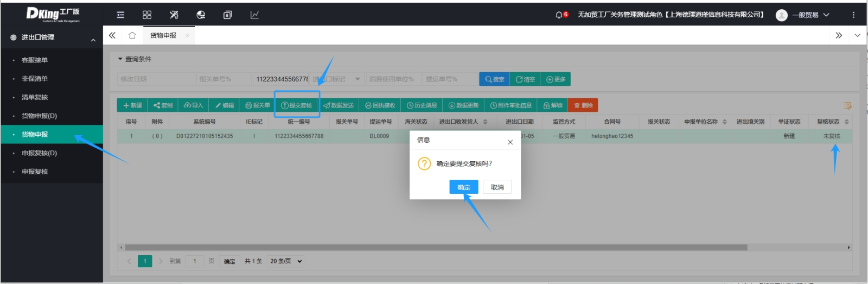The height and width of the screenshot is (284, 868).
Task: Collapse the 查询条件 section triangle
Action: point(120,59)
